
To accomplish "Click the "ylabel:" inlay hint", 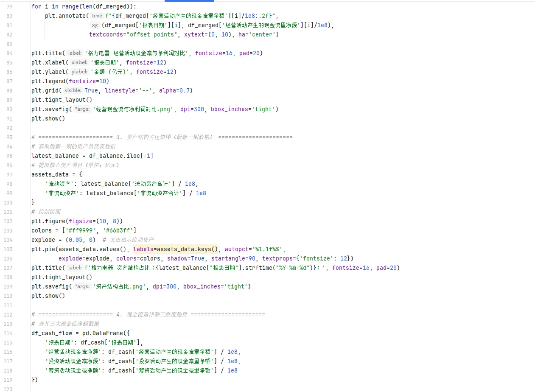I will [x=79, y=72].
